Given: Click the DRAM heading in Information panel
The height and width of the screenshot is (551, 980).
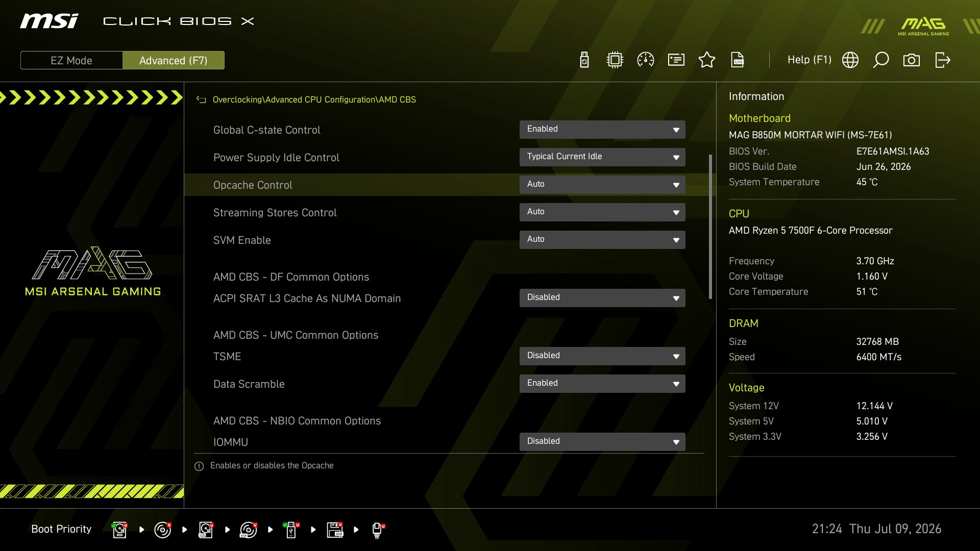Looking at the screenshot, I should pyautogui.click(x=743, y=323).
